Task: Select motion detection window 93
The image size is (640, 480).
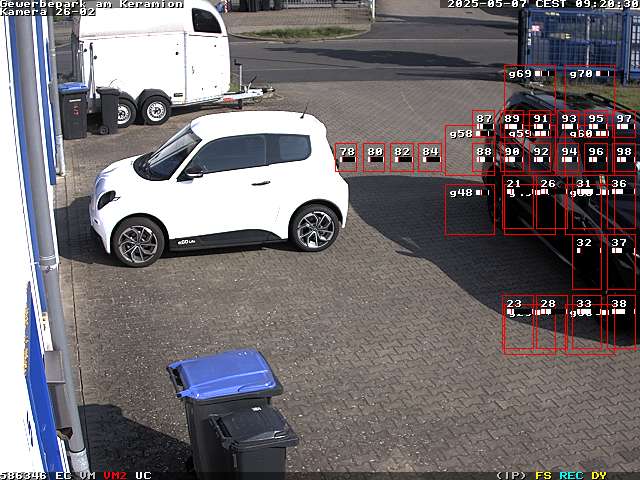Action: (x=569, y=124)
